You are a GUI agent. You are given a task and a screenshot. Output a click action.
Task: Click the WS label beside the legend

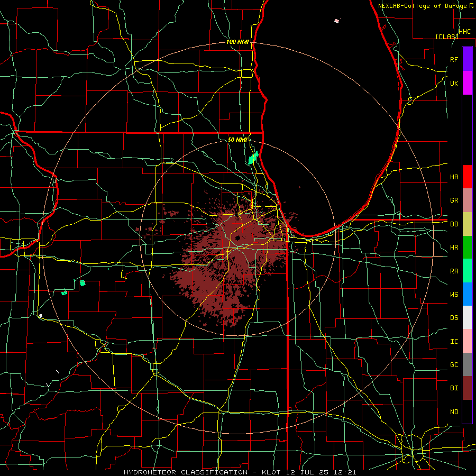[454, 295]
